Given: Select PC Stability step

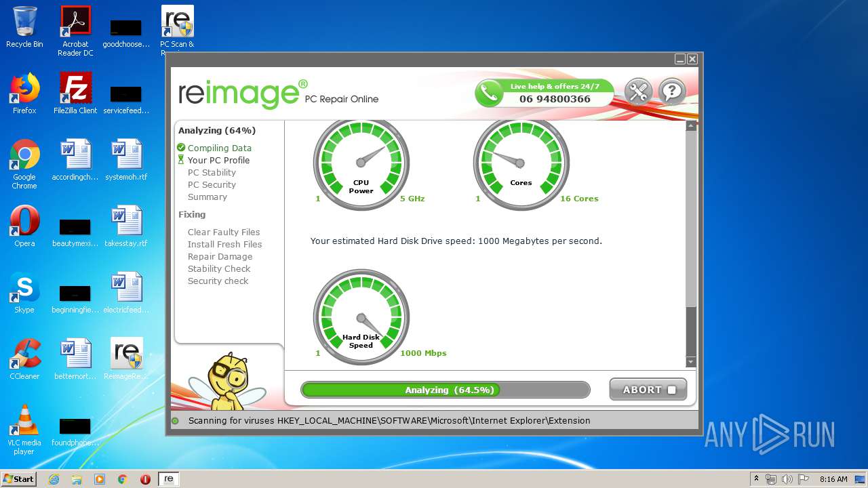Looking at the screenshot, I should [212, 172].
